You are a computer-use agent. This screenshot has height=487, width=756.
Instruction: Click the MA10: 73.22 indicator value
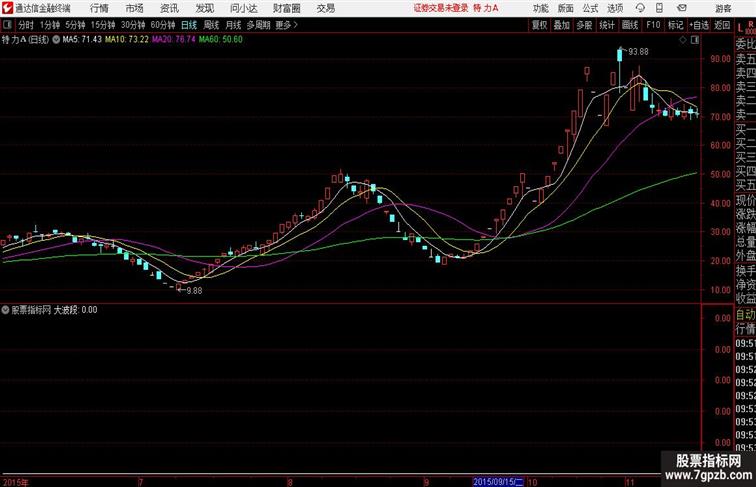click(x=127, y=40)
